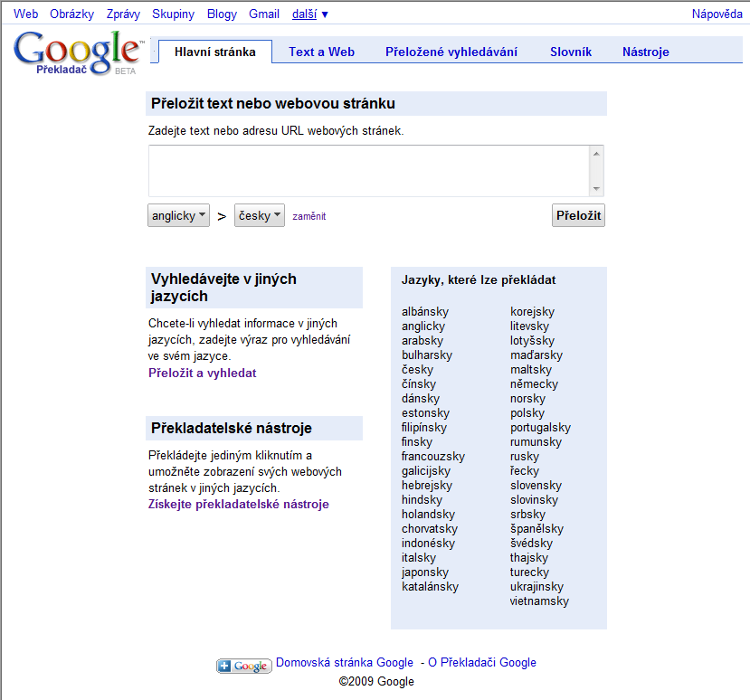
Task: Click 'korejsky' in the language list
Action: pyautogui.click(x=532, y=312)
